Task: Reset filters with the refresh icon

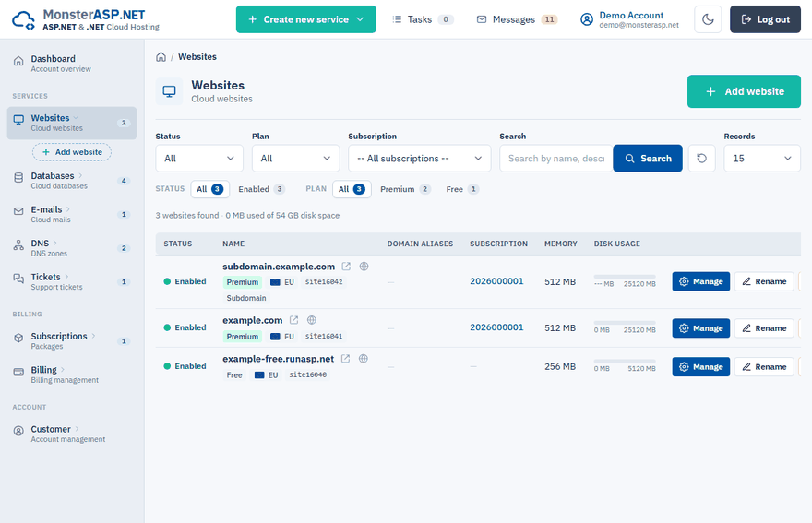Action: tap(701, 159)
